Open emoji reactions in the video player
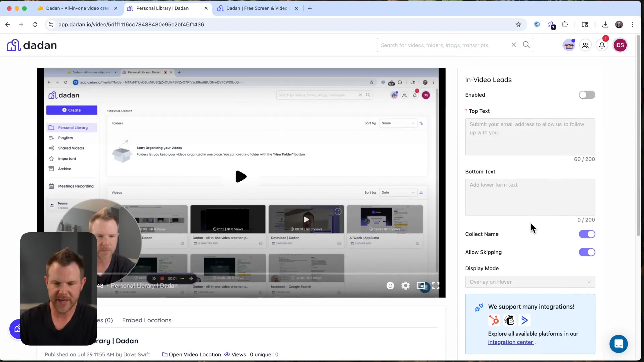The width and height of the screenshot is (644, 362). point(390,286)
